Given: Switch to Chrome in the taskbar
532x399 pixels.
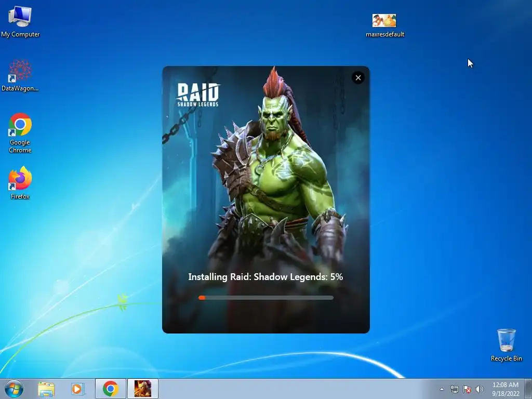Looking at the screenshot, I should tap(111, 389).
